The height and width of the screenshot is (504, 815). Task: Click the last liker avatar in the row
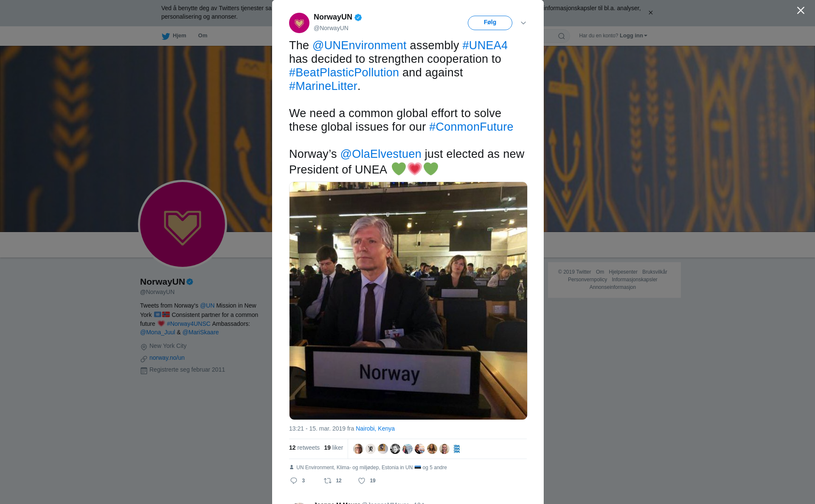(457, 449)
